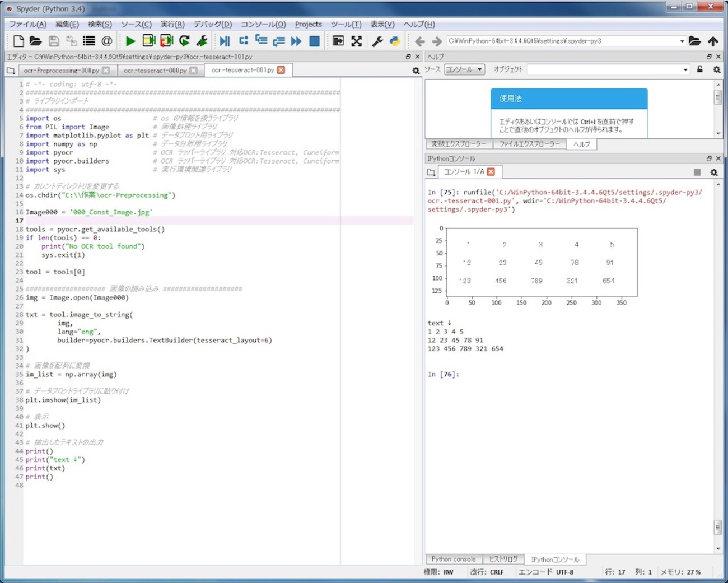
Task: Start debugging with the Debug file icon
Action: click(225, 41)
